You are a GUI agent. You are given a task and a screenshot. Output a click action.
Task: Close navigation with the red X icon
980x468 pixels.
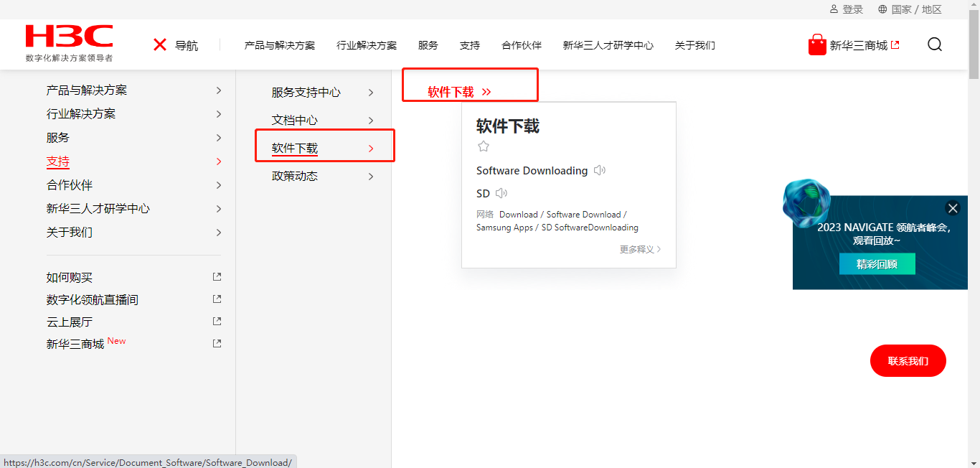(x=160, y=45)
